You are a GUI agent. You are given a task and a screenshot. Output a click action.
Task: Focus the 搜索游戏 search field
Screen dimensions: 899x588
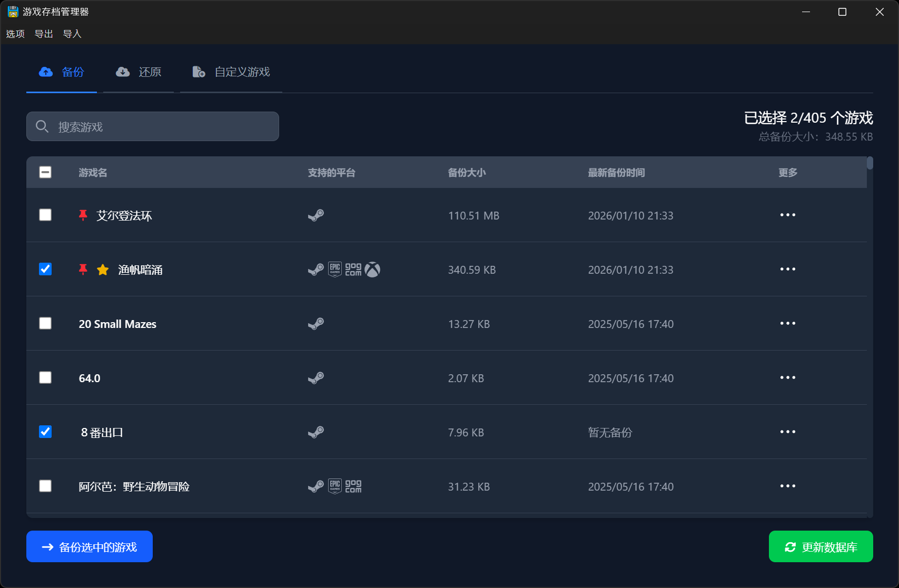(153, 126)
